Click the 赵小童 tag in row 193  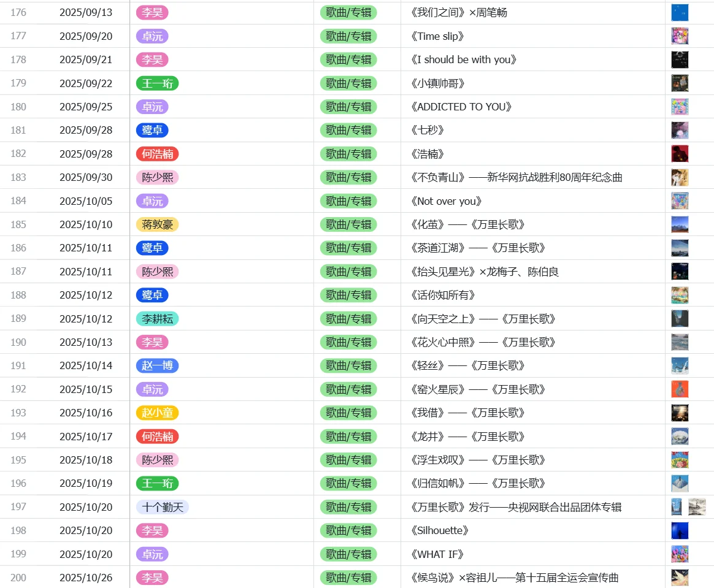click(157, 413)
